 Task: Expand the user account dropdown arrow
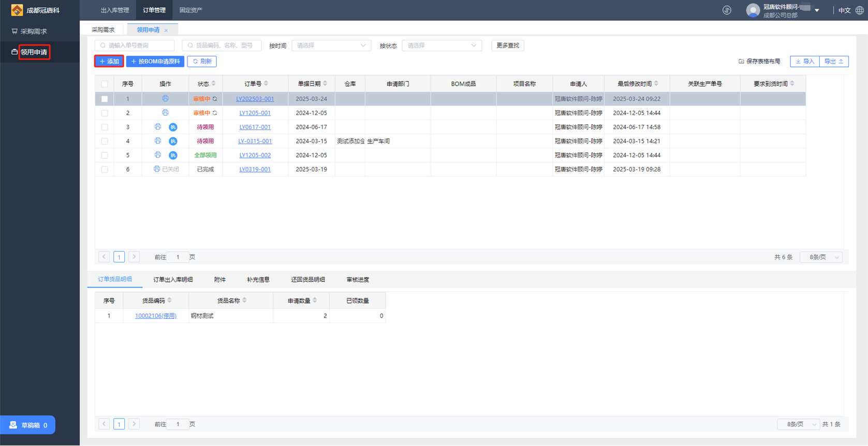817,10
